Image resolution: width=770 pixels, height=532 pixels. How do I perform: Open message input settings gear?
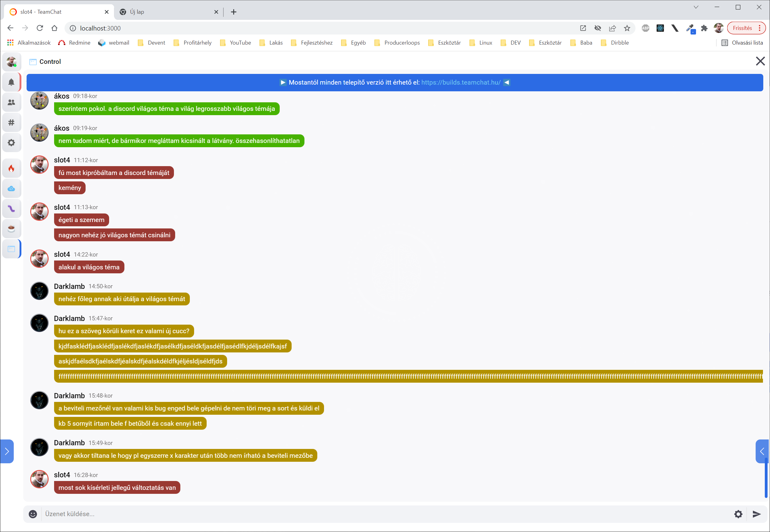tap(738, 514)
